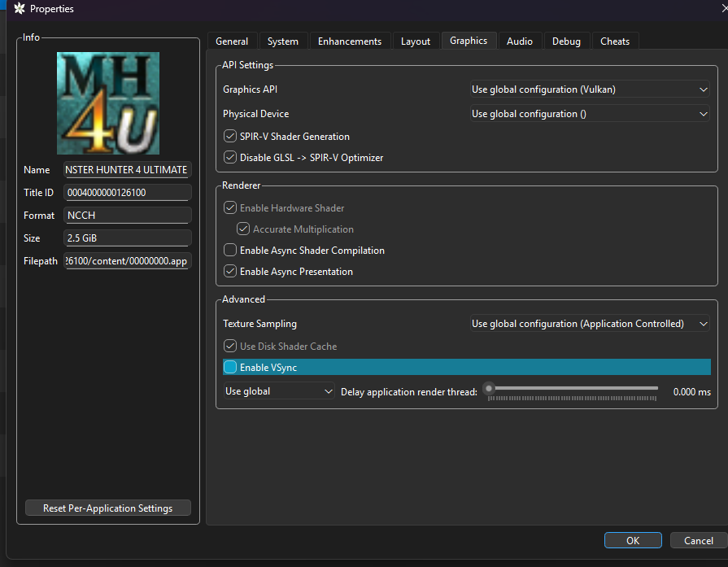Switch to the General tab

232,41
